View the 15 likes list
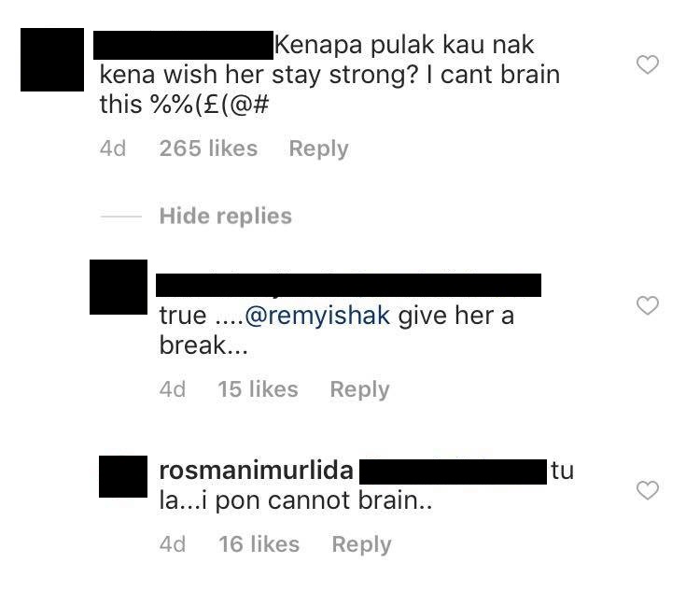Image resolution: width=700 pixels, height=591 pixels. 258,389
